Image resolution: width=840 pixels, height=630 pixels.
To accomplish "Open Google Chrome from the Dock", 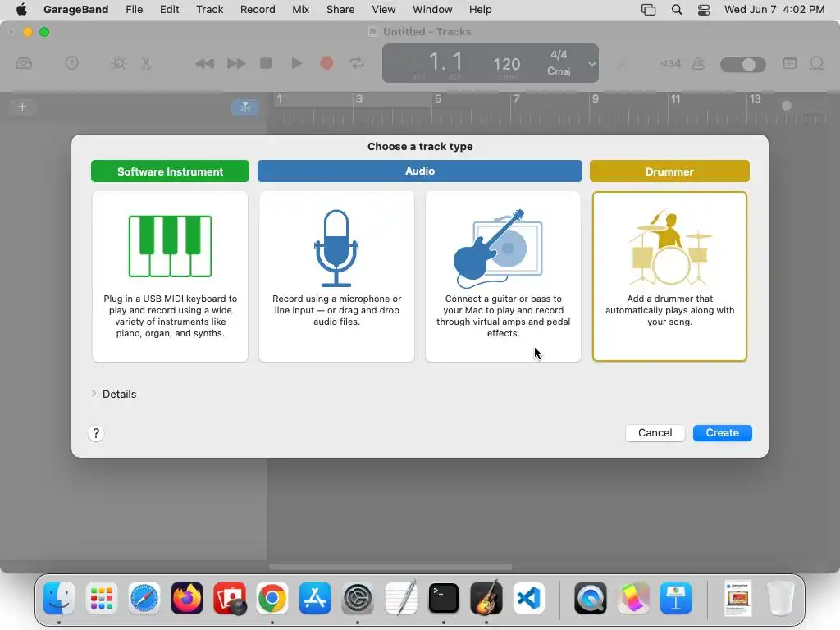I will click(272, 597).
